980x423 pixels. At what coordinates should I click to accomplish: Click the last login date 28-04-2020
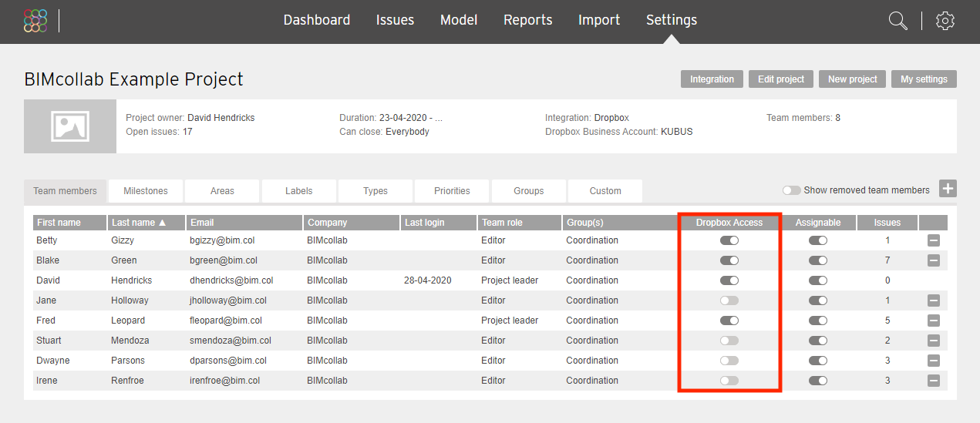tap(427, 280)
